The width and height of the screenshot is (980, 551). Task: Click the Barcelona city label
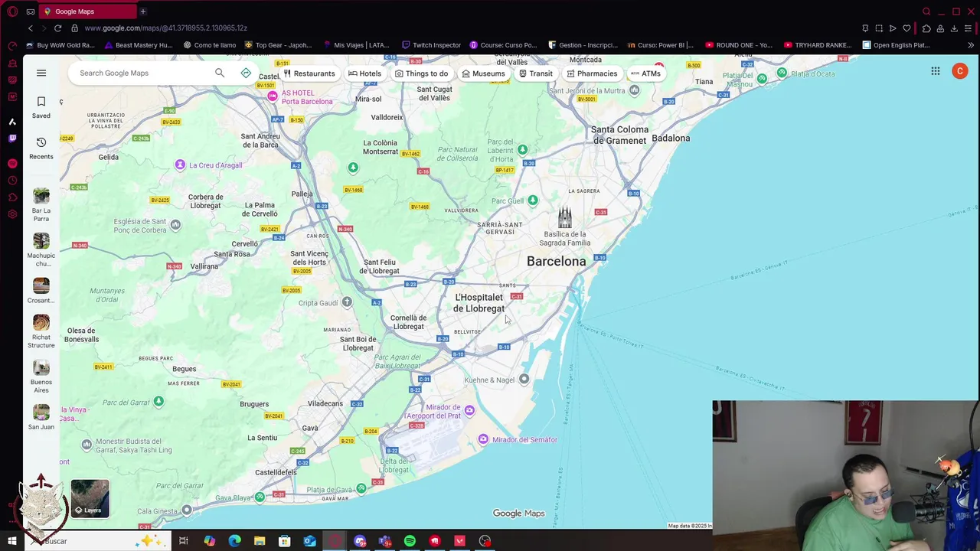[x=556, y=261]
